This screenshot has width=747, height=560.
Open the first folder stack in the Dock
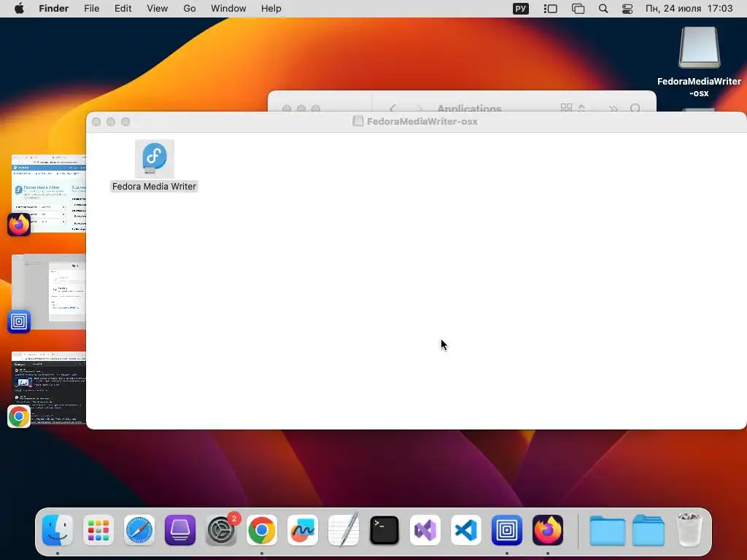608,530
